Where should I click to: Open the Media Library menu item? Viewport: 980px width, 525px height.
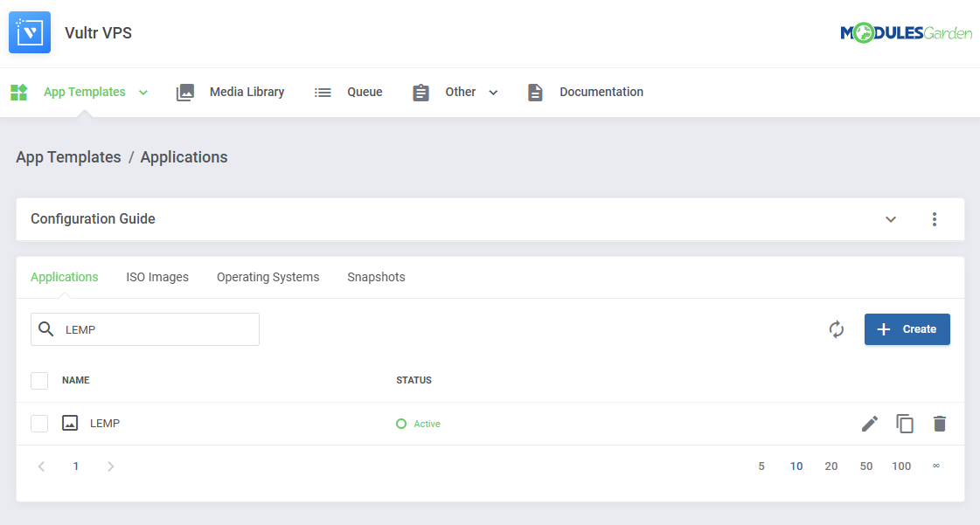[247, 93]
